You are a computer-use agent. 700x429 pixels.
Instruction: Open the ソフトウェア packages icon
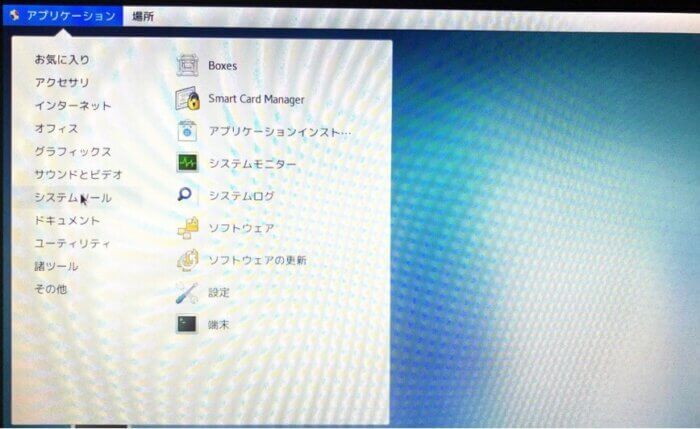(188, 228)
